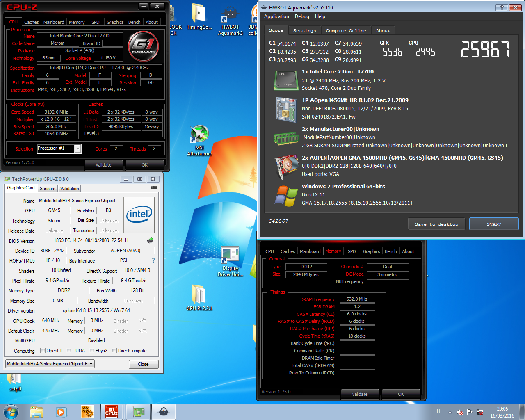Viewport: 525px width, 420px height.
Task: Open the GPU Pi 2.2.1 folder
Action: [x=199, y=298]
